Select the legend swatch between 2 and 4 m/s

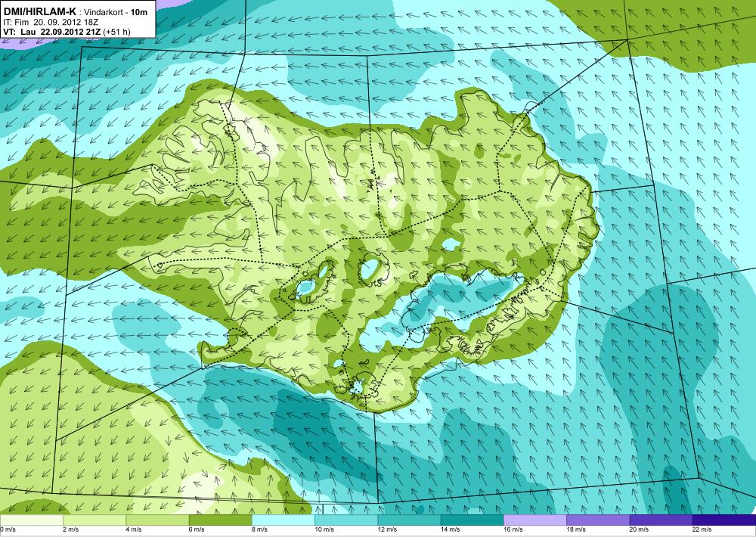click(94, 520)
